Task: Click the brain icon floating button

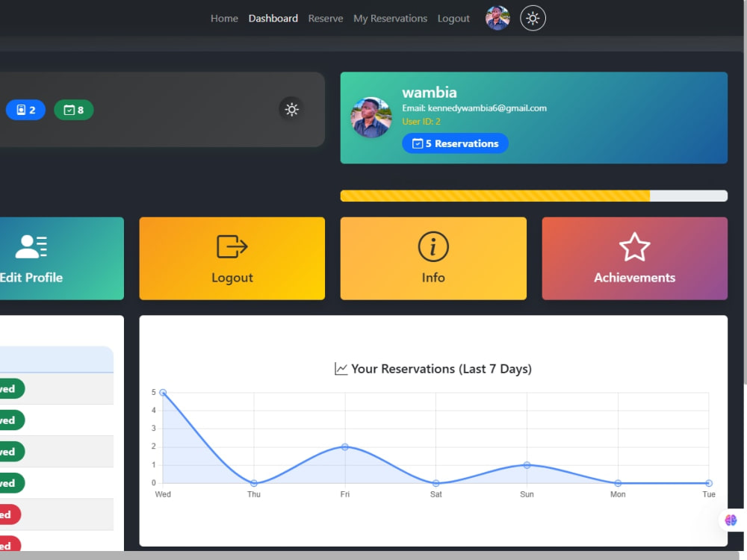Action: 731,520
